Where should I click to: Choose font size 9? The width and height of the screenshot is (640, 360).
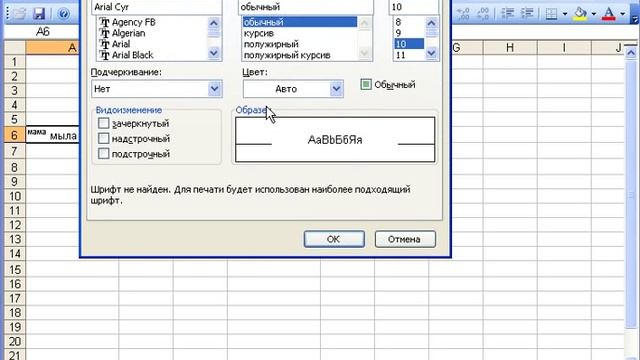398,33
